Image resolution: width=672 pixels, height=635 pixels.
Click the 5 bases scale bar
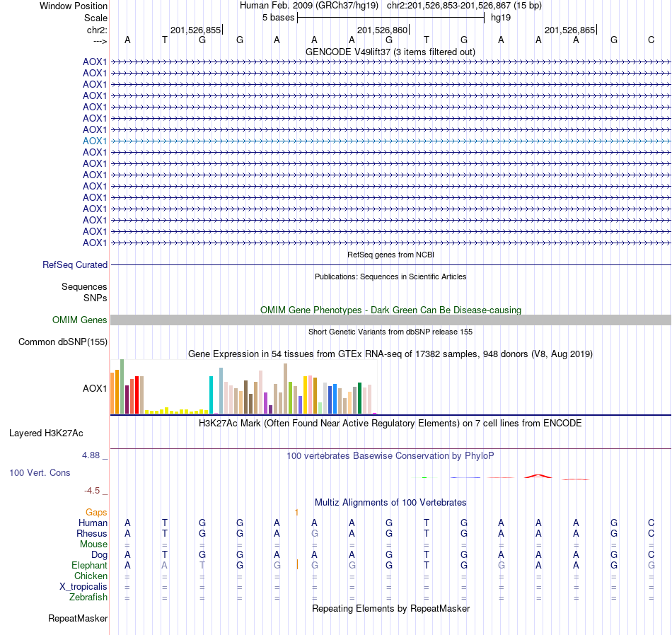pyautogui.click(x=391, y=18)
